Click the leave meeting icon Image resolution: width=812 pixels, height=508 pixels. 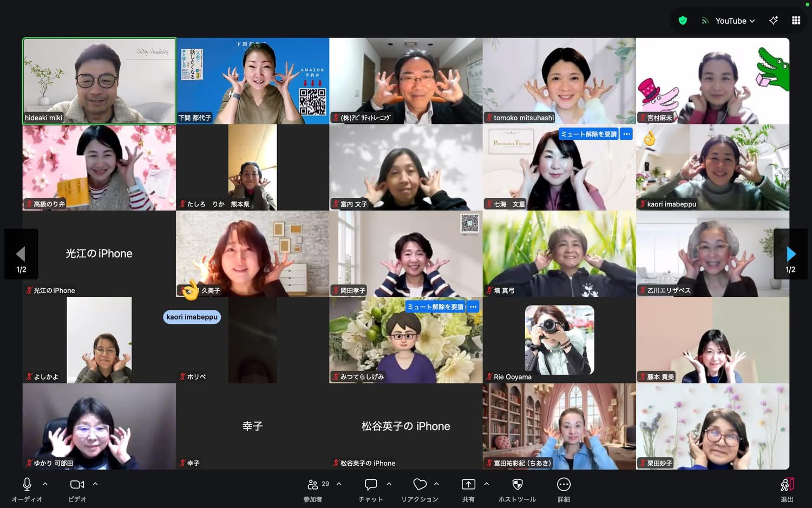(x=787, y=484)
